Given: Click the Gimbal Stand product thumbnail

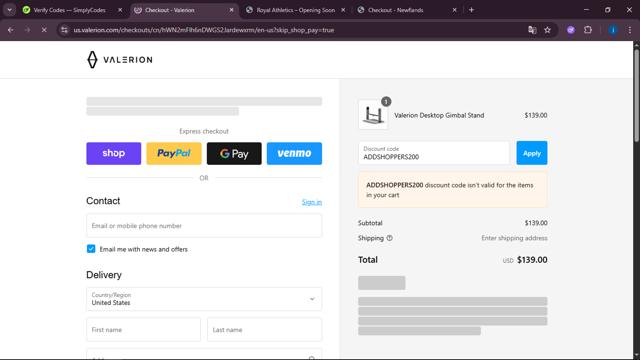Looking at the screenshot, I should (x=373, y=115).
